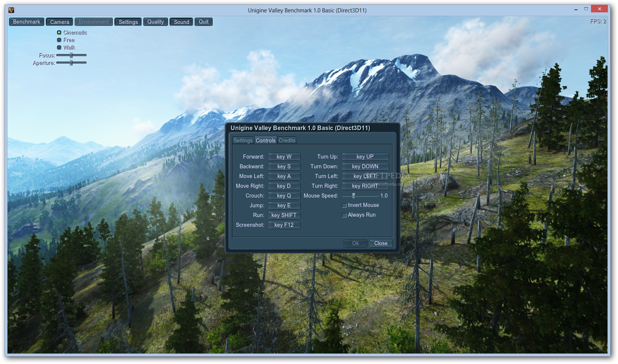Click the dialog title bar text

click(300, 128)
